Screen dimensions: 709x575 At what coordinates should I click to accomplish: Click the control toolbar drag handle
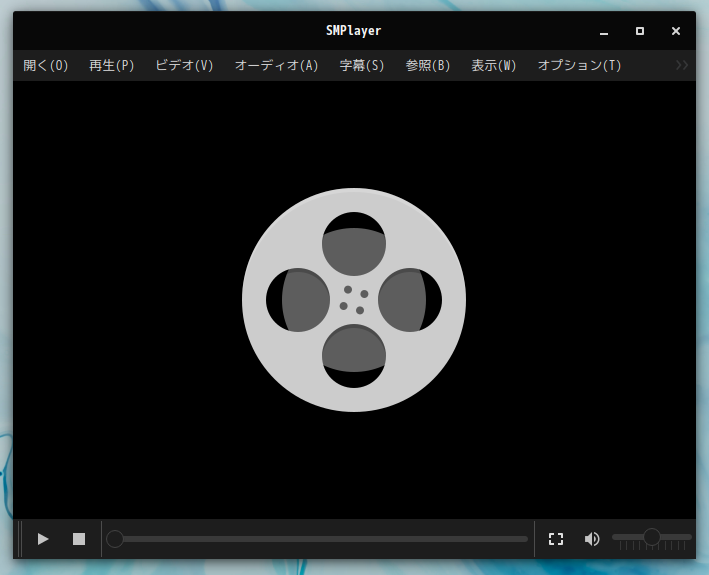point(19,539)
